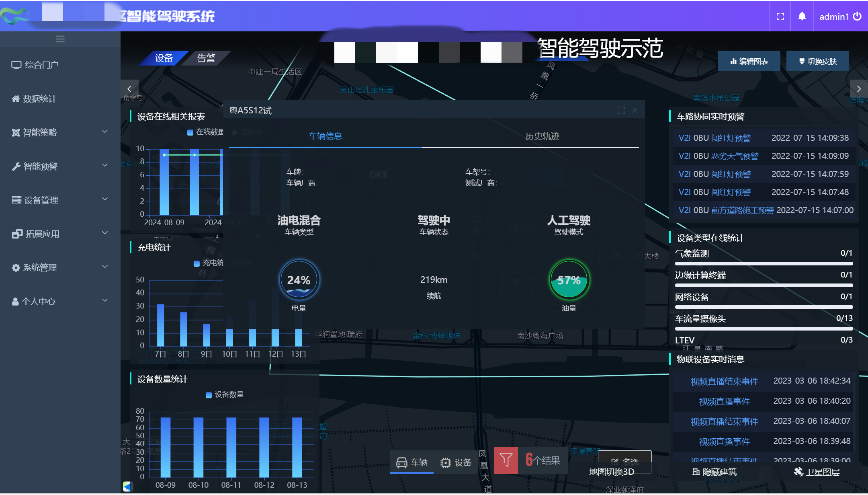
Task: Click right arrow on map edge
Action: pos(859,88)
